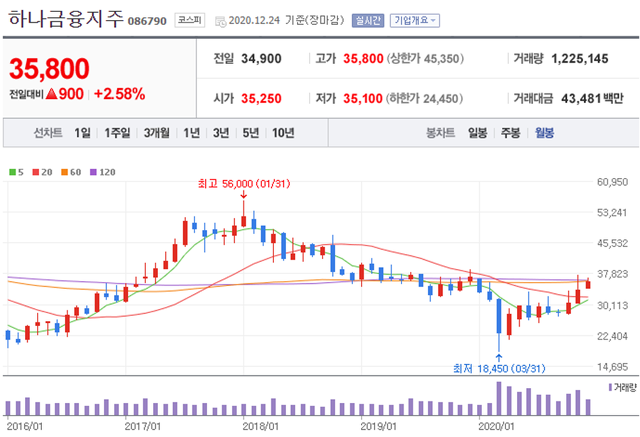Click the red up-triangle change indicator

[x=51, y=94]
